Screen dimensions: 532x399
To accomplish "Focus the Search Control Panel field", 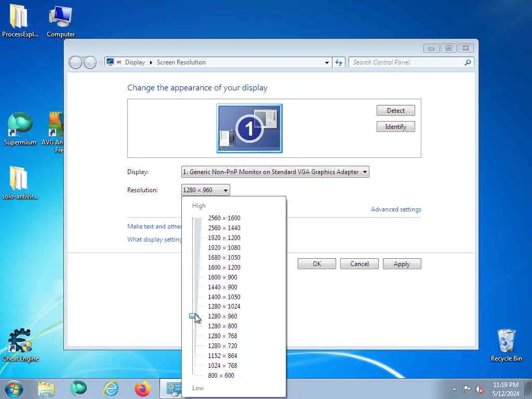I will pos(407,62).
